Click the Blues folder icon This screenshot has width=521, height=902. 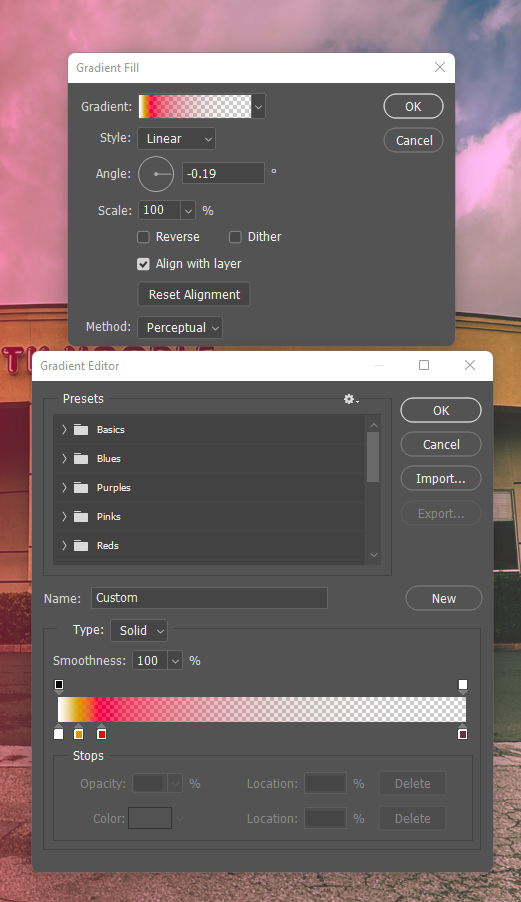click(x=81, y=458)
